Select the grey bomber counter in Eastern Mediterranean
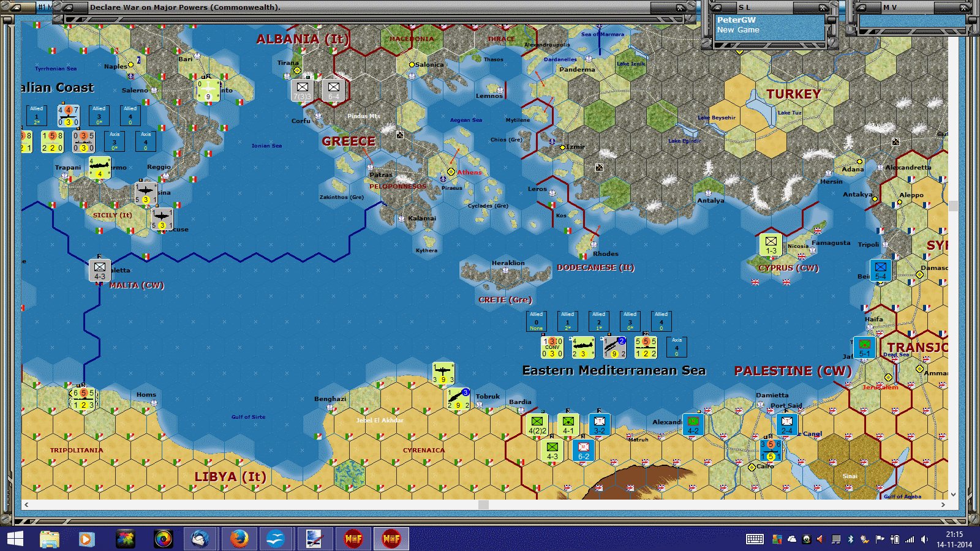This screenshot has width=980, height=551. (614, 347)
